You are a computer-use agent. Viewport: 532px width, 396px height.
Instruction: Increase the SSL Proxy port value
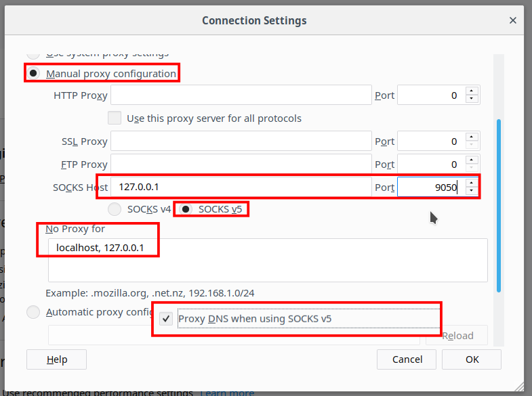tap(472, 137)
